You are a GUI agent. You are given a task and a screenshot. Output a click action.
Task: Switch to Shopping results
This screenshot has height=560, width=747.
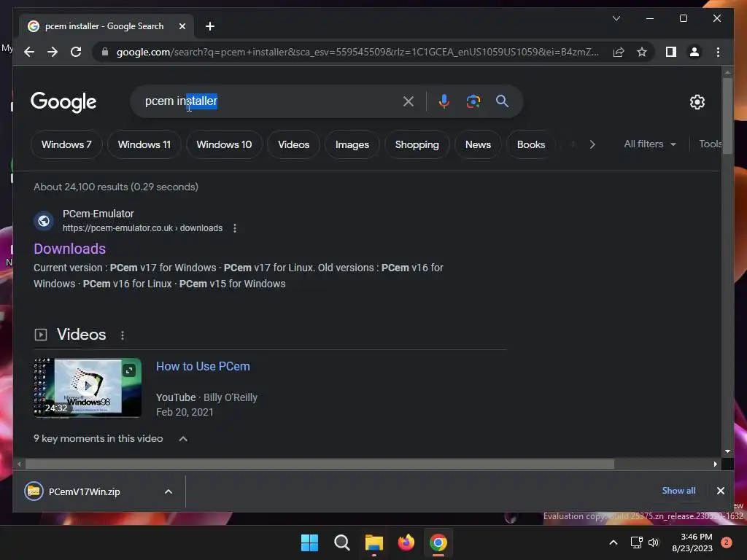[x=417, y=144]
